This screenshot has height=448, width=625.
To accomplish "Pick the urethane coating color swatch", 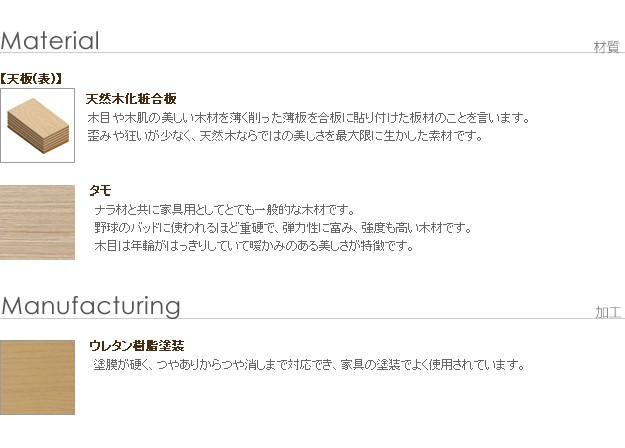I will pos(38,377).
